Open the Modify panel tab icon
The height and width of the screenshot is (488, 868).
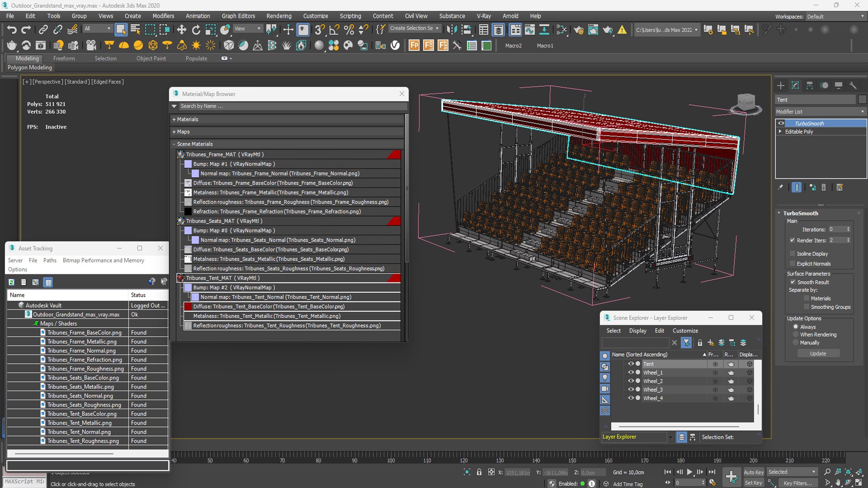pos(795,85)
